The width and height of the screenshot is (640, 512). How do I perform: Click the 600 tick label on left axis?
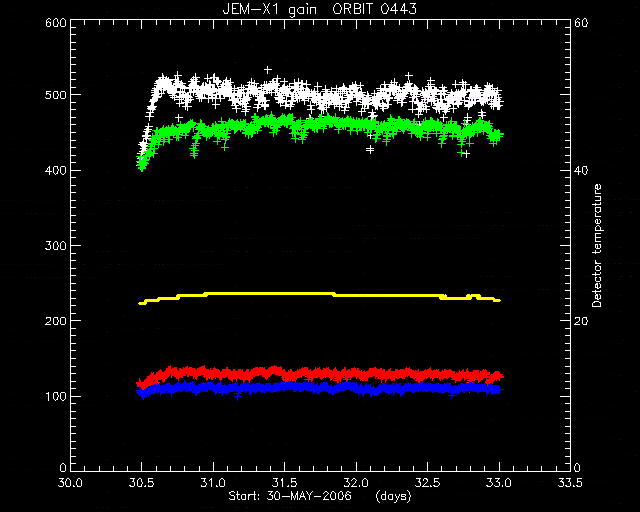tap(56, 23)
